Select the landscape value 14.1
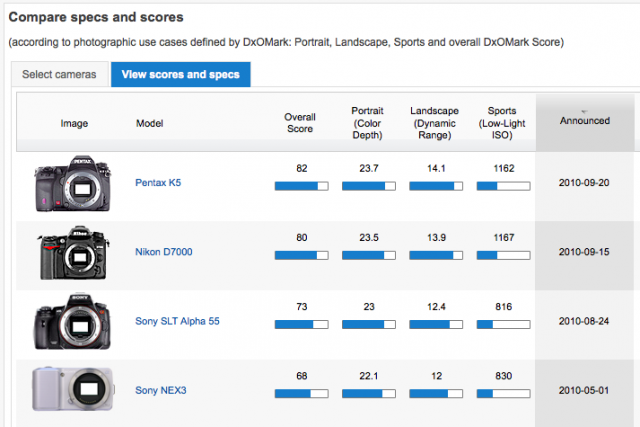This screenshot has height=427, width=640. [436, 168]
